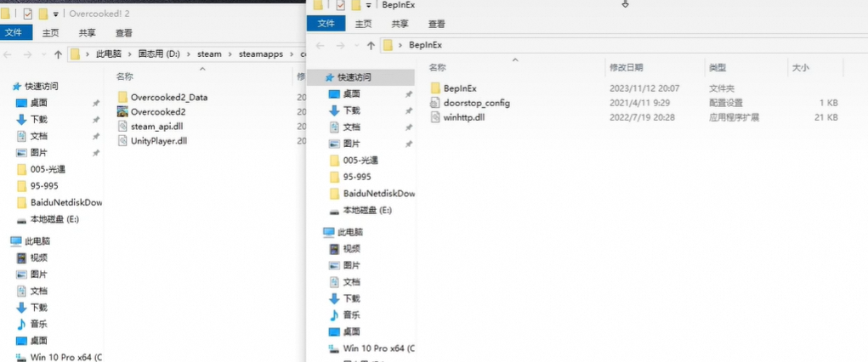Open 主页 tab in BepInEx window

pos(363,24)
